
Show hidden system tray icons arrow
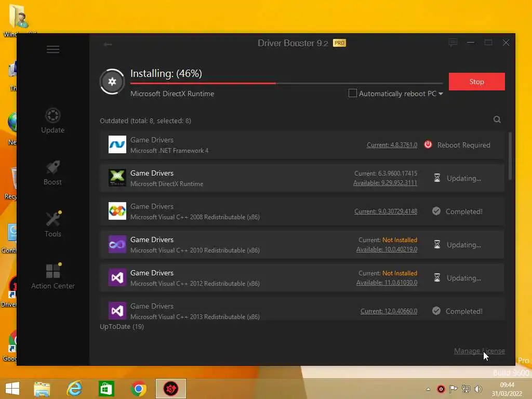point(428,389)
